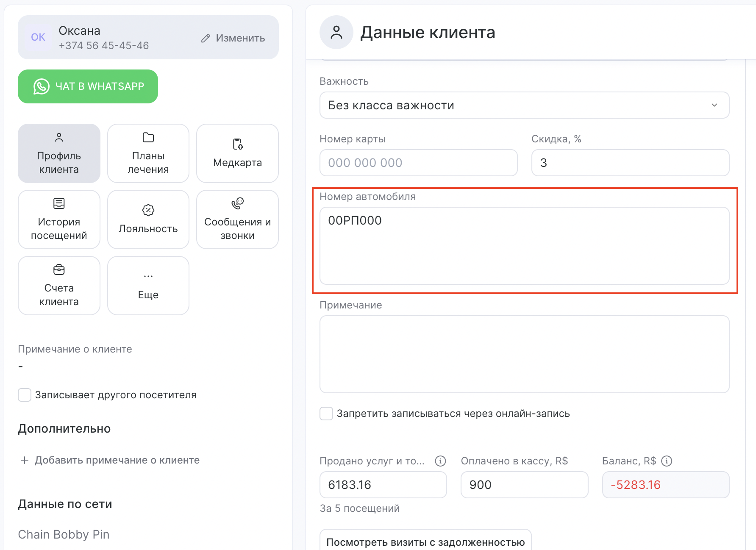Screen dimensions: 756x550
Task: Focus the Скидка, % field
Action: click(630, 163)
